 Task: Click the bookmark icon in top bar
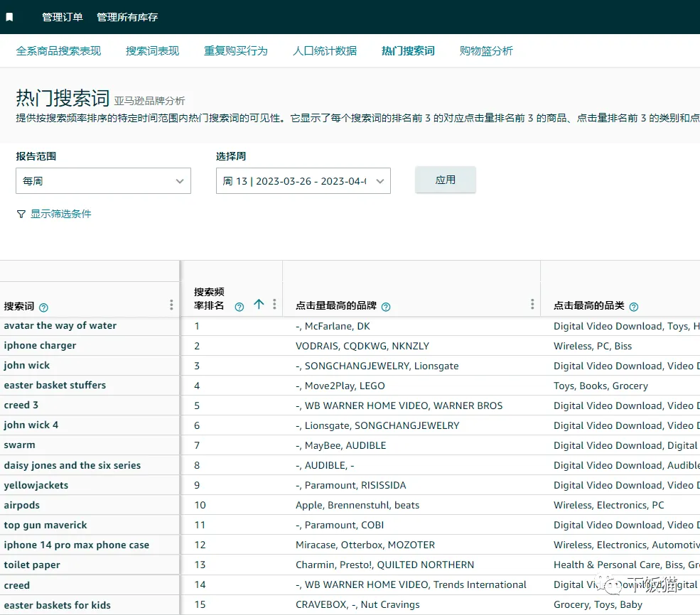(9, 17)
